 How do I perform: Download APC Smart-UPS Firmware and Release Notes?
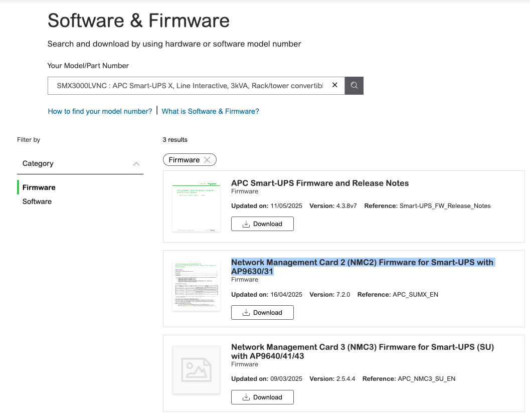pyautogui.click(x=262, y=224)
